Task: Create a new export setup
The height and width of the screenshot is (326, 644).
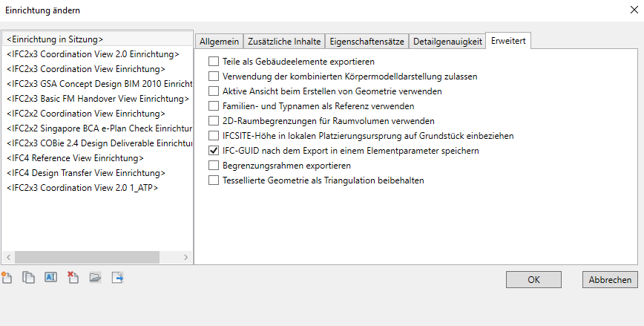Action: click(7, 278)
